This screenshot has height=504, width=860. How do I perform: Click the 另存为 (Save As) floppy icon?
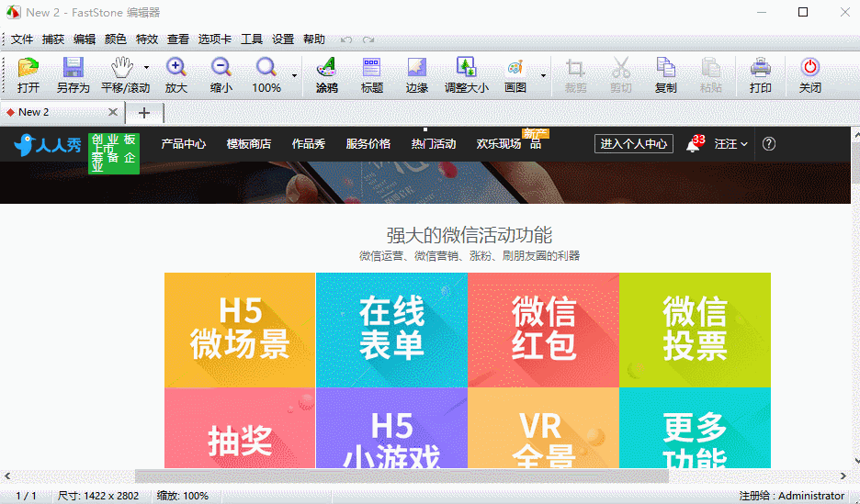coord(73,67)
